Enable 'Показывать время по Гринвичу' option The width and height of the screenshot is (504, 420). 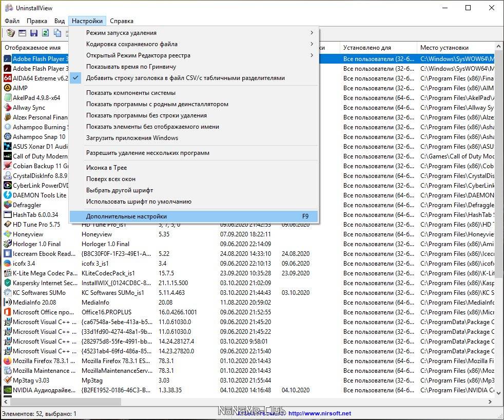(131, 67)
